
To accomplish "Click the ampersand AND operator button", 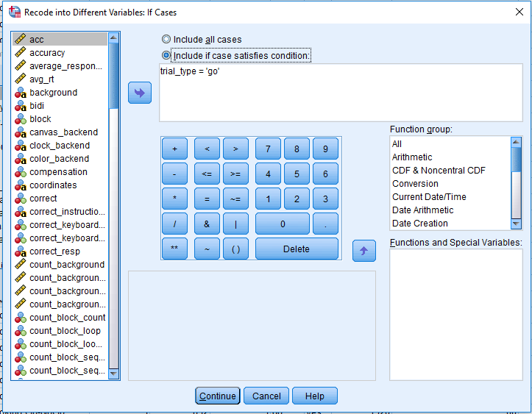I will pos(207,224).
